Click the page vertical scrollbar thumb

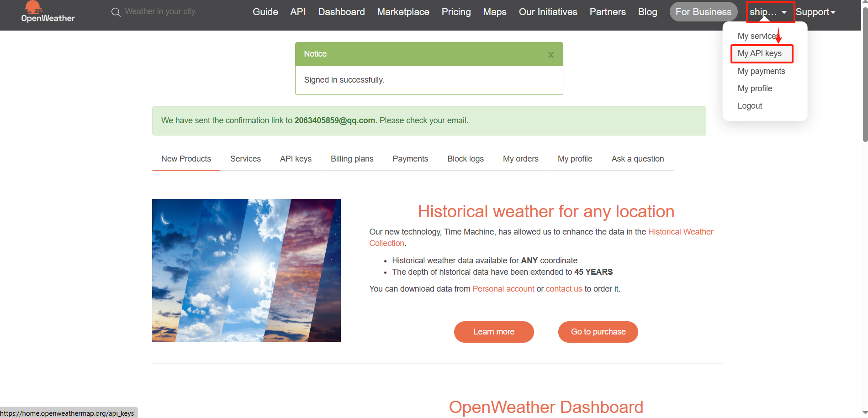pos(864,75)
